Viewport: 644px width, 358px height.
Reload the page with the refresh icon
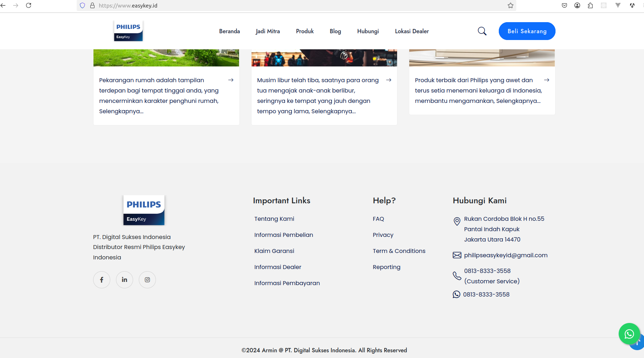tap(29, 5)
